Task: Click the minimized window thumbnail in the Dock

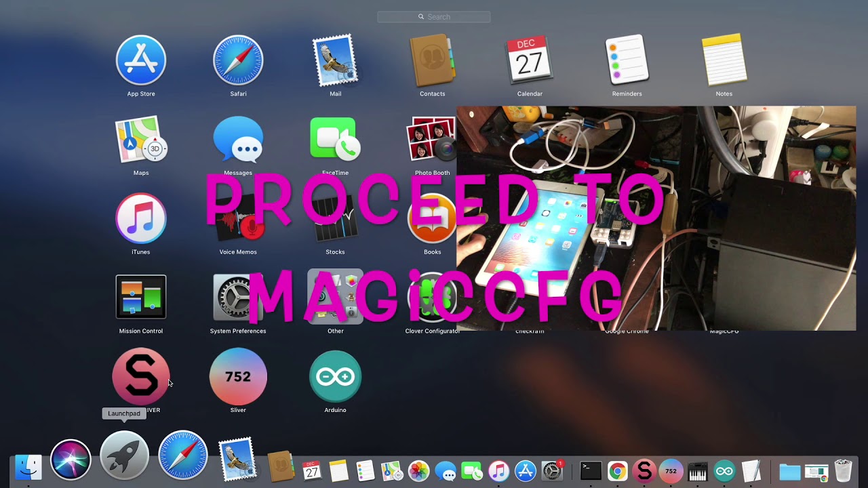Action: pos(816,471)
